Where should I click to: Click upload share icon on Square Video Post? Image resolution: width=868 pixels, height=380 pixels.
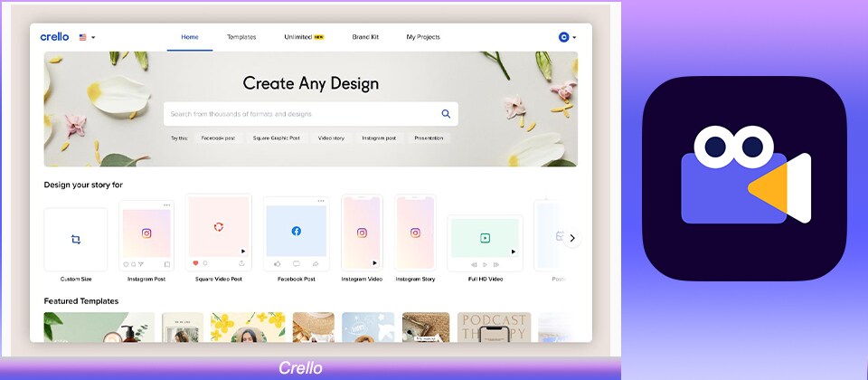[x=242, y=263]
